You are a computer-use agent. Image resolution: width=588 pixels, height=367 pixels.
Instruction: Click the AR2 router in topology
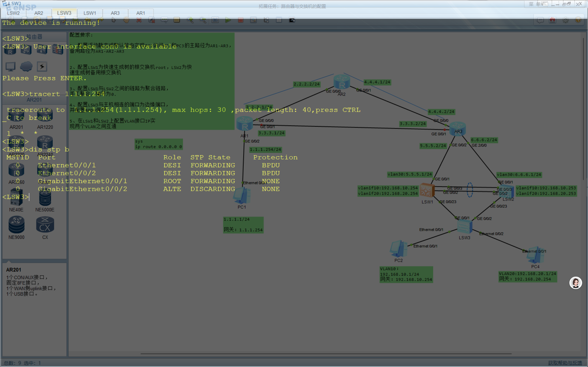coord(342,82)
